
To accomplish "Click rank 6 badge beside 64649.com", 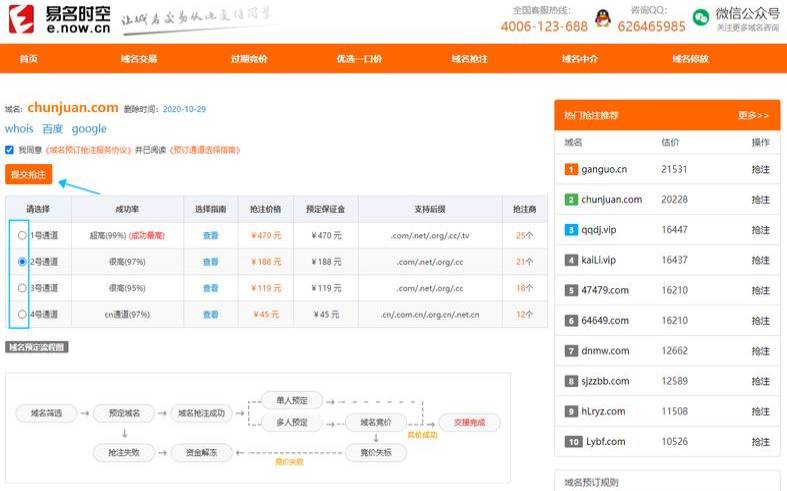I will pos(571,320).
